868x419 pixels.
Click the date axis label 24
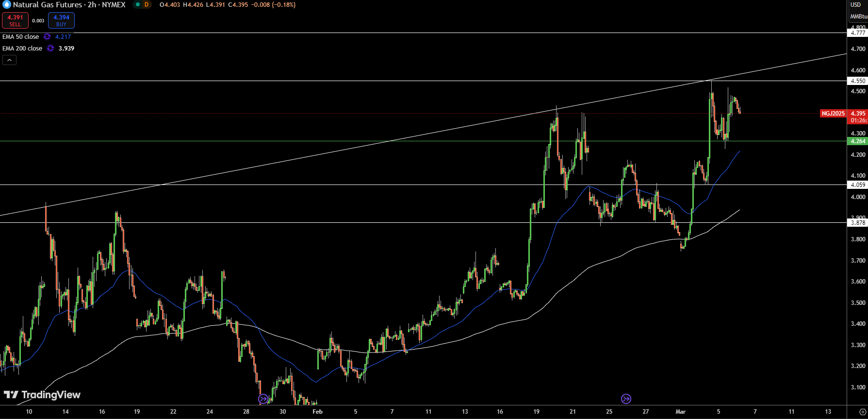pyautogui.click(x=210, y=412)
